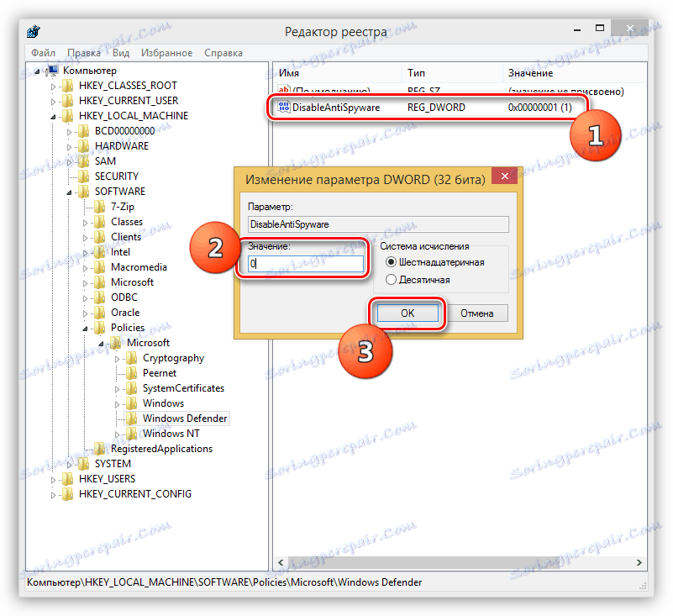
Task: Click the 0x00000001 (1) value cell
Action: [x=540, y=108]
